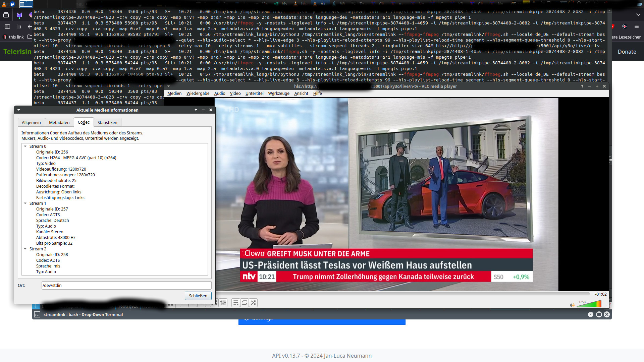Click the Donate link on the page
The image size is (644, 362).
click(627, 52)
